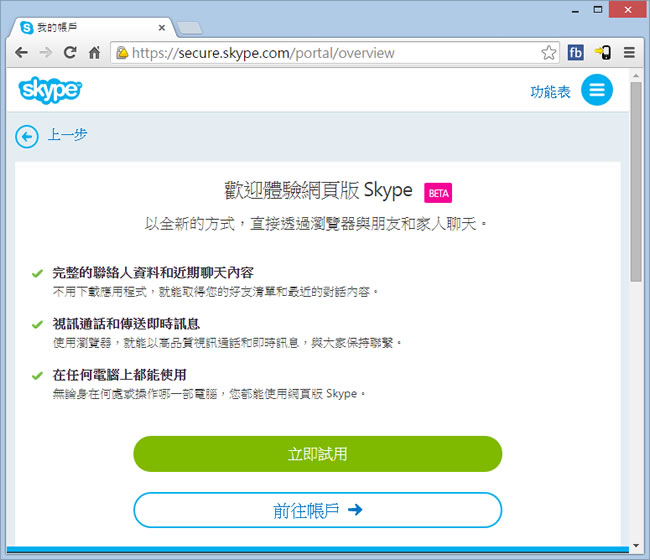Click heading 歡迎體驗網頁版 Skype

pos(318,191)
